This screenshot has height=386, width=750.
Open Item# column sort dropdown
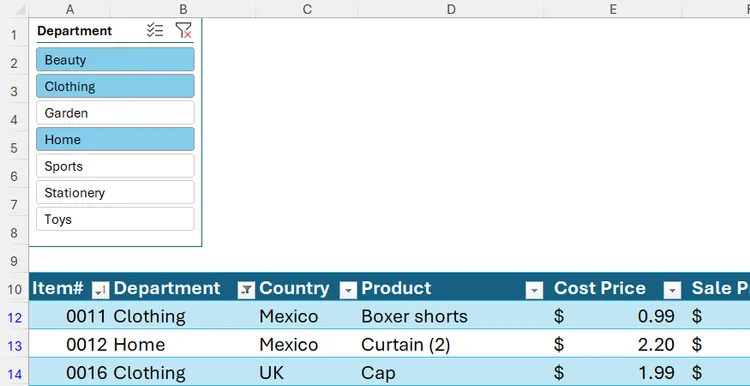point(100,290)
